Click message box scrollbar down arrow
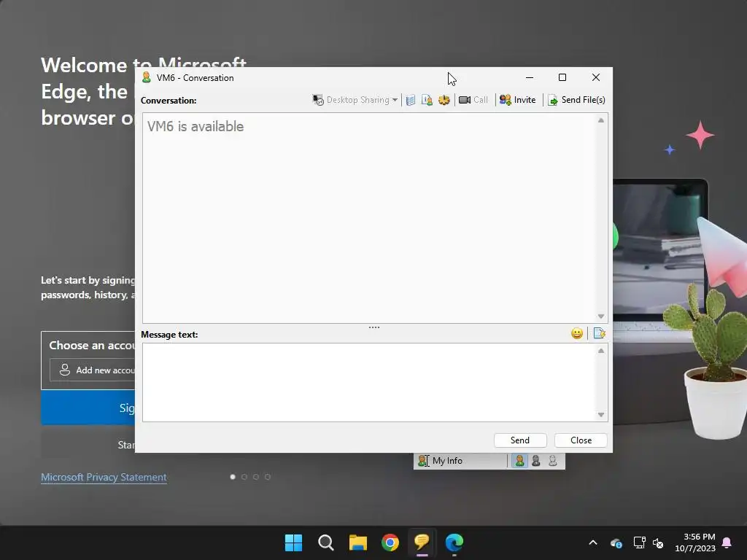Viewport: 747px width, 560px height. pyautogui.click(x=601, y=415)
